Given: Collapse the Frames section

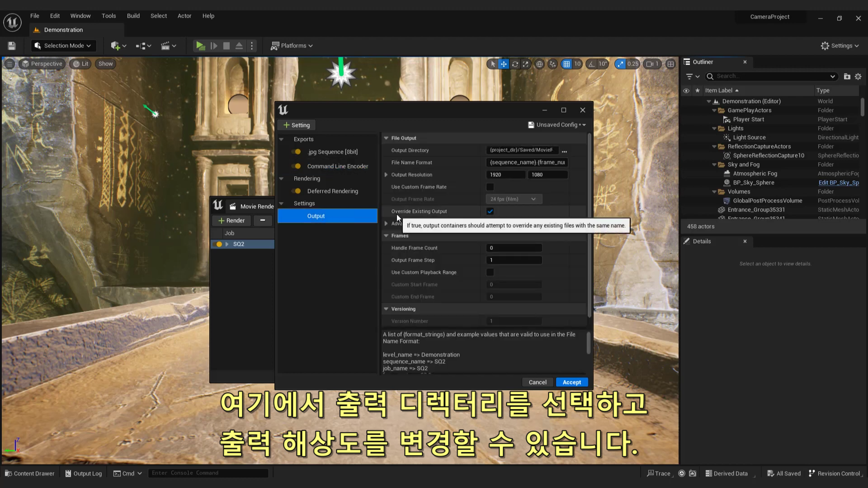Looking at the screenshot, I should (x=386, y=236).
